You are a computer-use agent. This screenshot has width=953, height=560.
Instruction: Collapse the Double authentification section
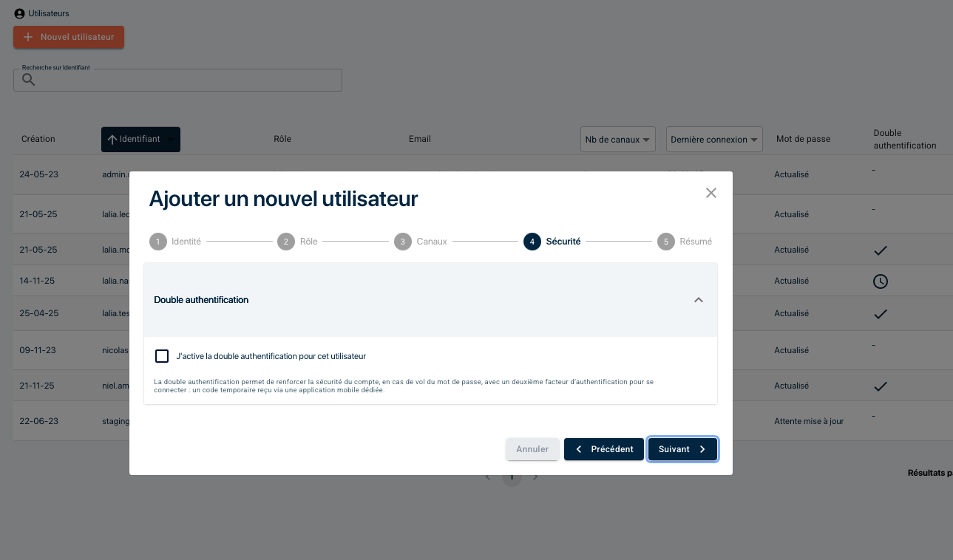(698, 300)
